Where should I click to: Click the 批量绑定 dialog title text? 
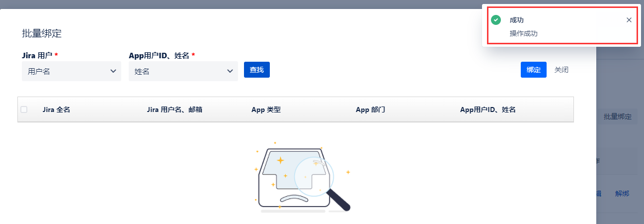[42, 34]
